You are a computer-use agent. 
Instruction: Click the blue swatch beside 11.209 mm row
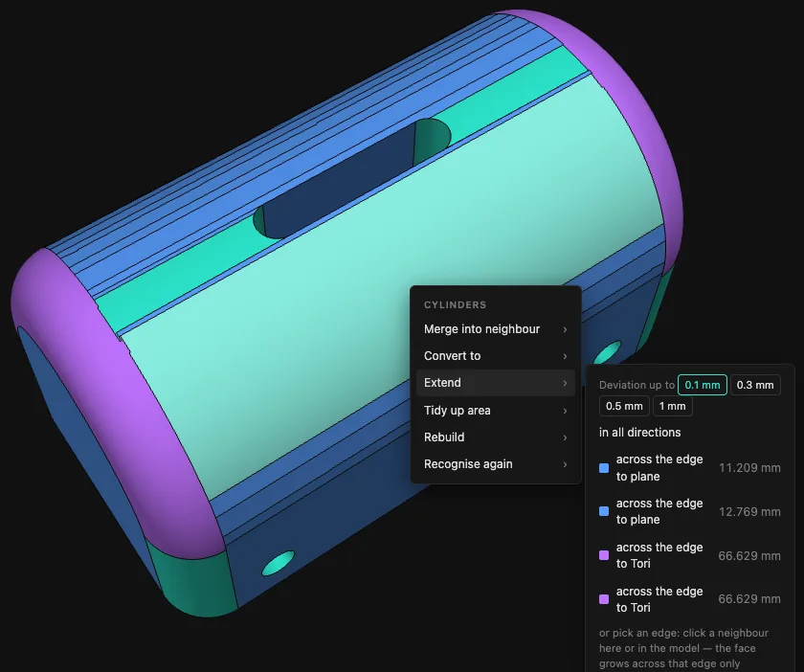604,468
